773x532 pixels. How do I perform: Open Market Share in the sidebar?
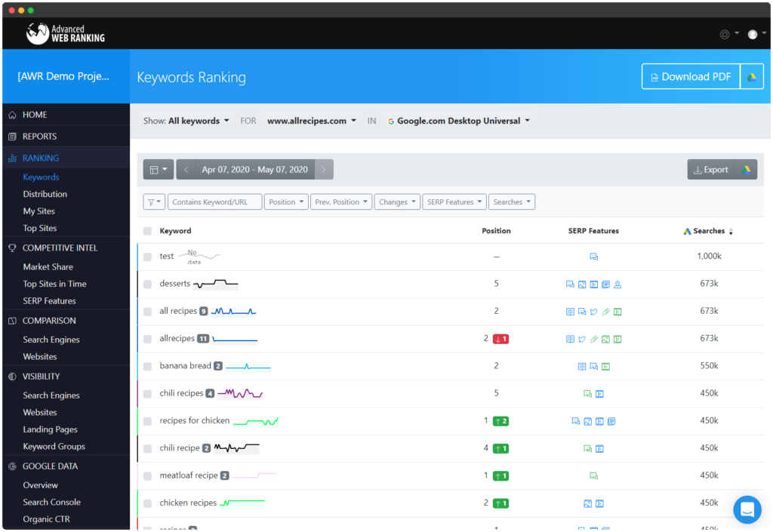[x=48, y=267]
